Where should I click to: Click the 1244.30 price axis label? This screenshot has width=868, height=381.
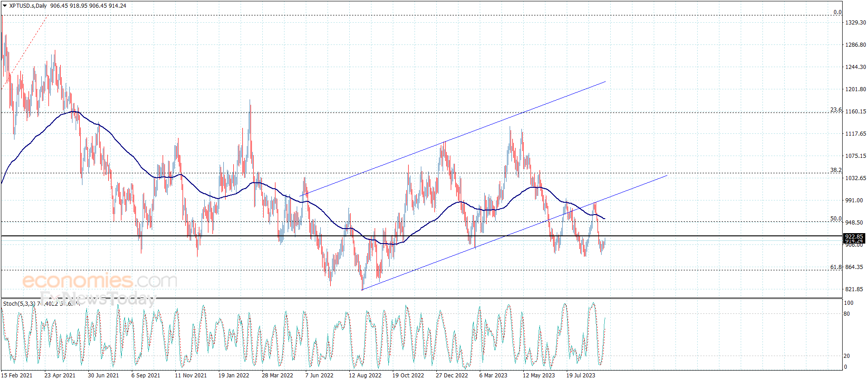tap(855, 67)
